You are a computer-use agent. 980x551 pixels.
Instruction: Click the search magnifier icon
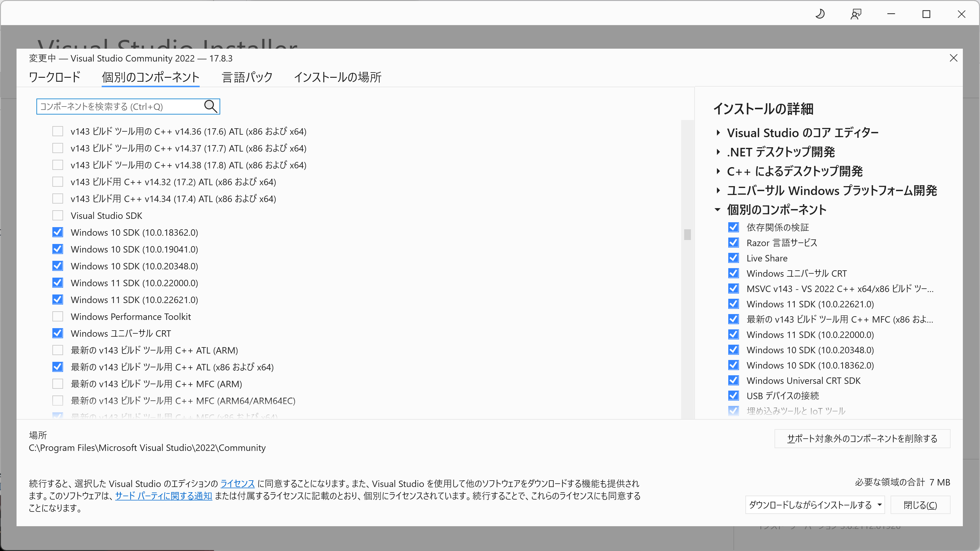(210, 107)
